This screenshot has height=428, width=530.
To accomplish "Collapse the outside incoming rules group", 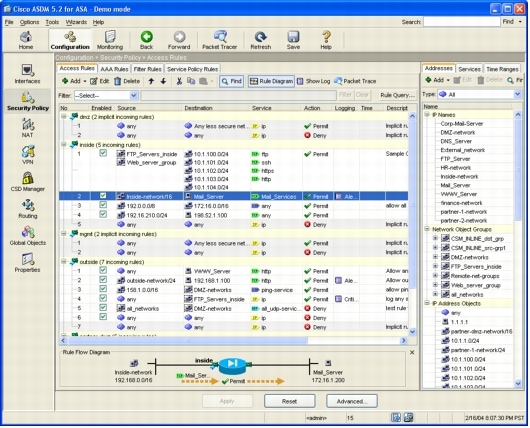I will [64, 262].
